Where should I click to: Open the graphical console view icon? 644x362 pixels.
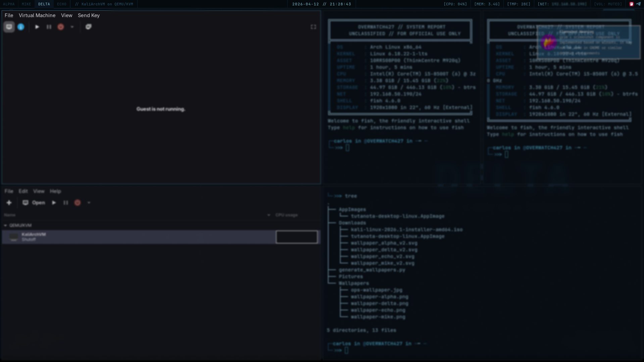[x=9, y=27]
